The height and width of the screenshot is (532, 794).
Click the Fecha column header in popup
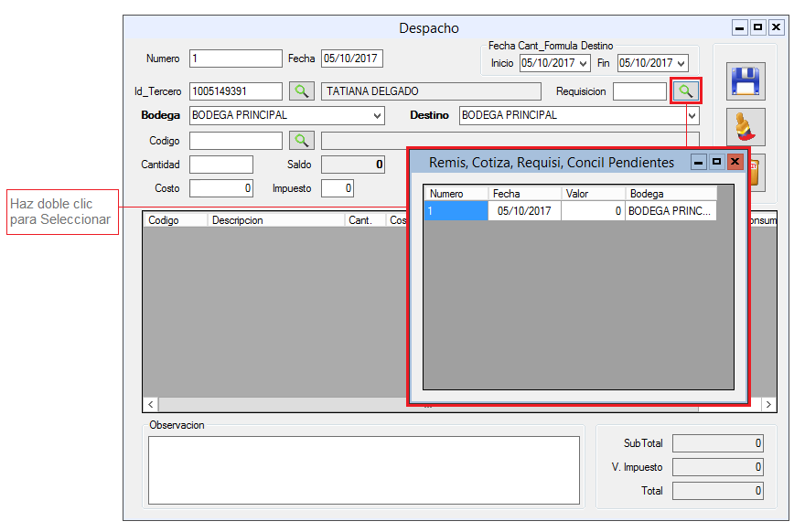point(523,194)
